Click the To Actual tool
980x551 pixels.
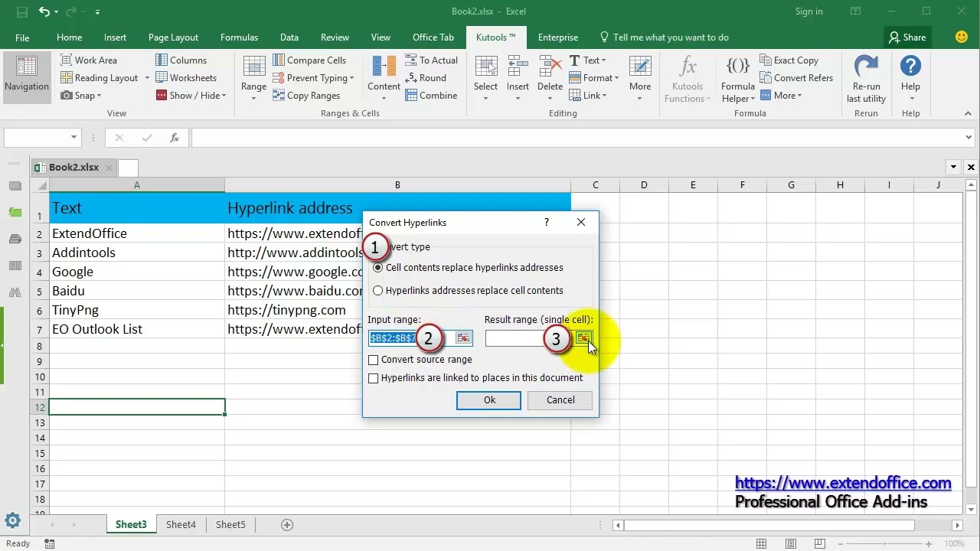coord(431,60)
